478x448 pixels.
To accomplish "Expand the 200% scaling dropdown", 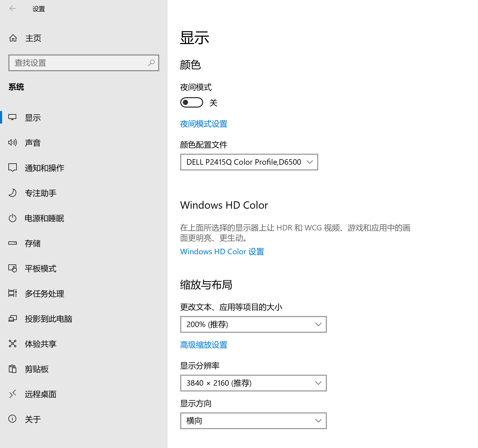I will pos(253,324).
